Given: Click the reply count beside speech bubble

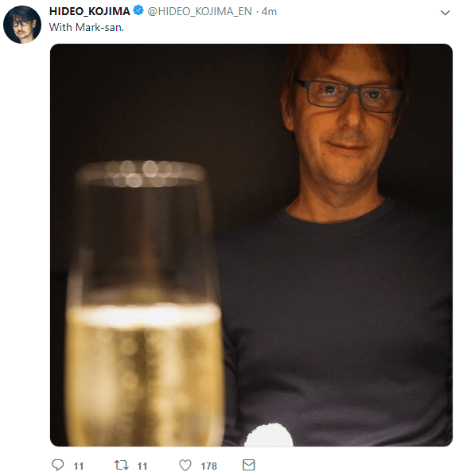Looking at the screenshot, I should pos(79,466).
